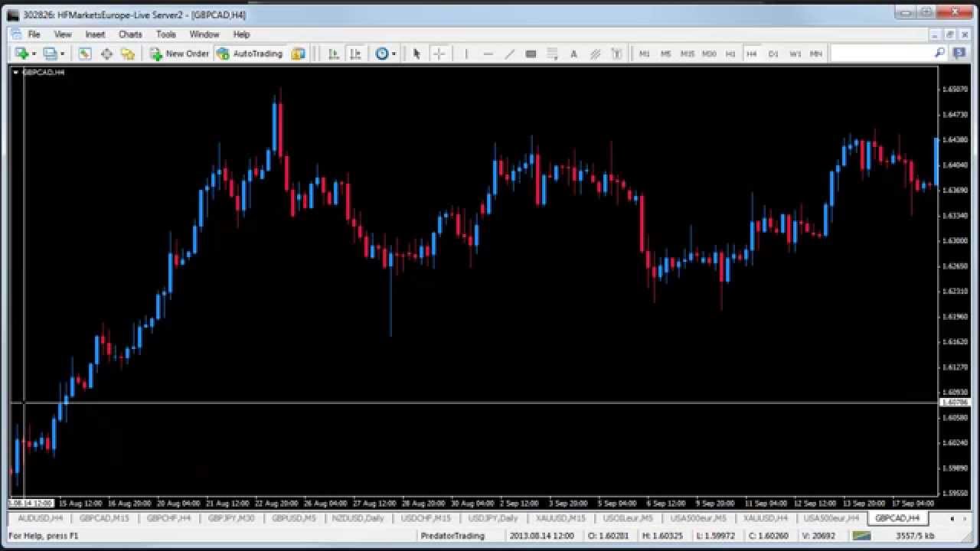
Task: Click the PredatorTrading profile in status bar
Action: coord(452,536)
